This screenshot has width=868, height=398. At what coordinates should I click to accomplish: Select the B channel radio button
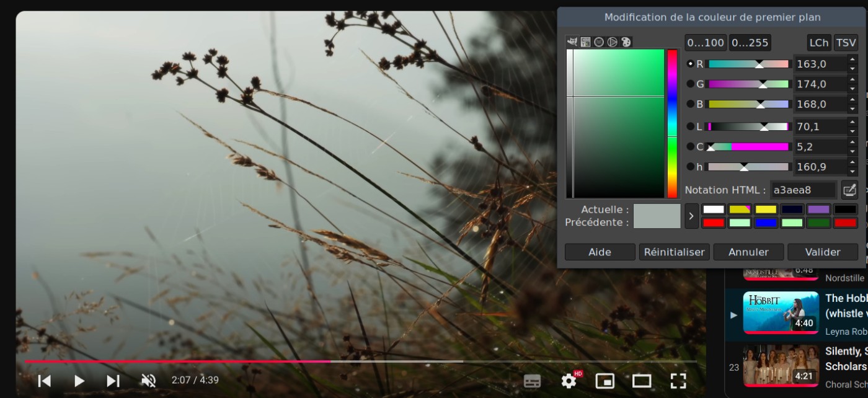pyautogui.click(x=691, y=104)
